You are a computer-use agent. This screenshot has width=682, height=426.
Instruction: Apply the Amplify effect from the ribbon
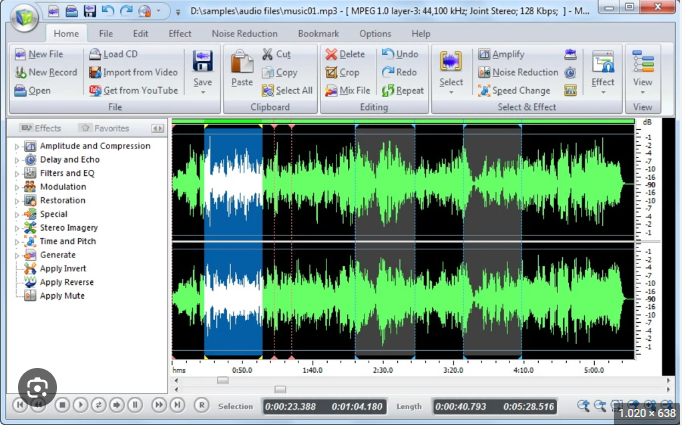[500, 54]
